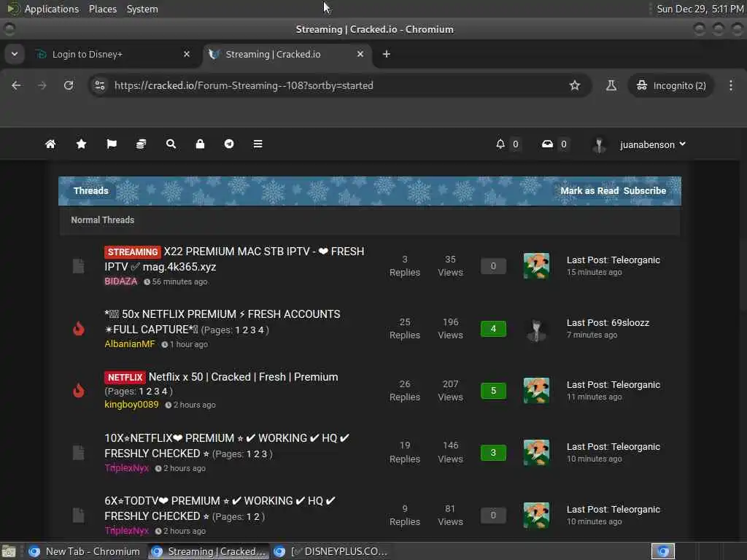
Task: Open forum search magnifier icon
Action: [x=171, y=144]
